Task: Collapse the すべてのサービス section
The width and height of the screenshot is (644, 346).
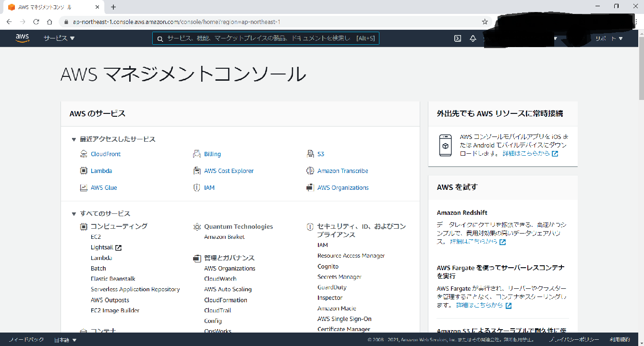Action: (x=74, y=214)
